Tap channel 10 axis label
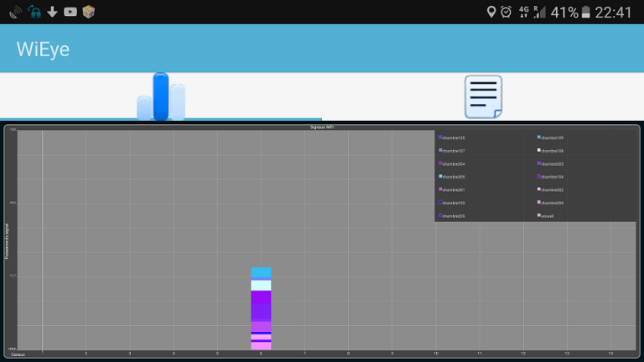The height and width of the screenshot is (362, 644). pos(435,354)
